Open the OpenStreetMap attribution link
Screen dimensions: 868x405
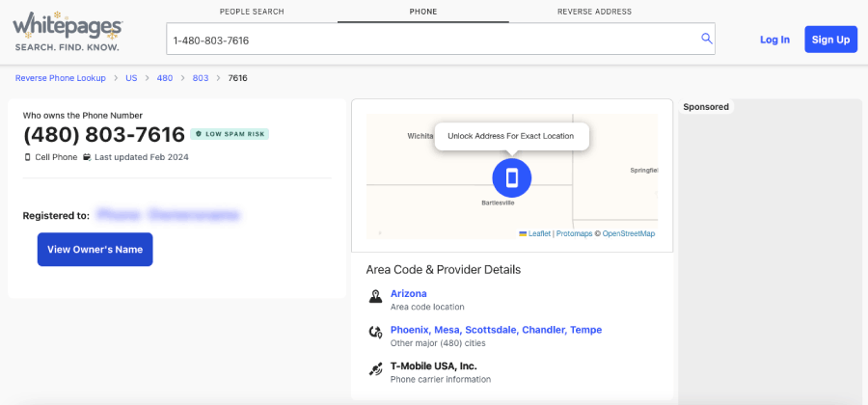pyautogui.click(x=628, y=234)
